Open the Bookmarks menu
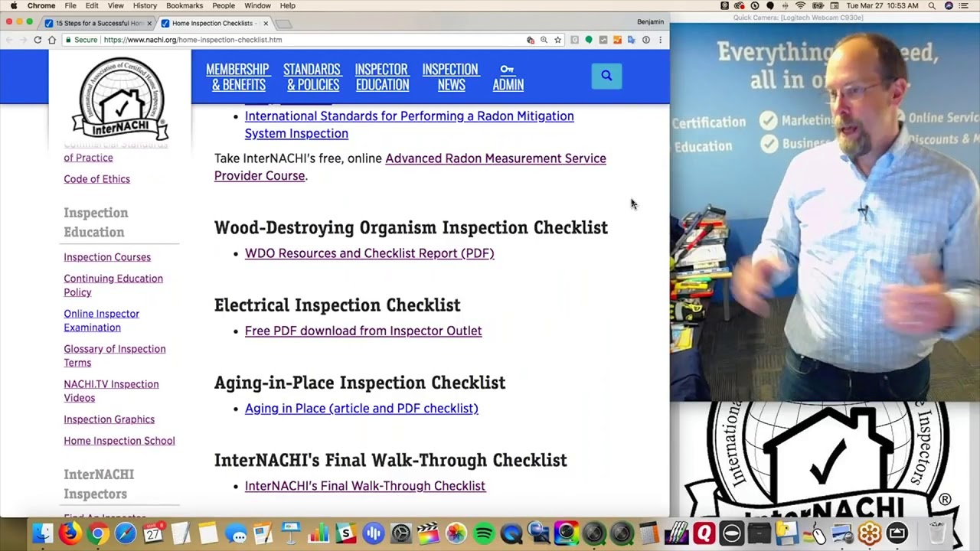The height and width of the screenshot is (551, 980). click(x=185, y=5)
